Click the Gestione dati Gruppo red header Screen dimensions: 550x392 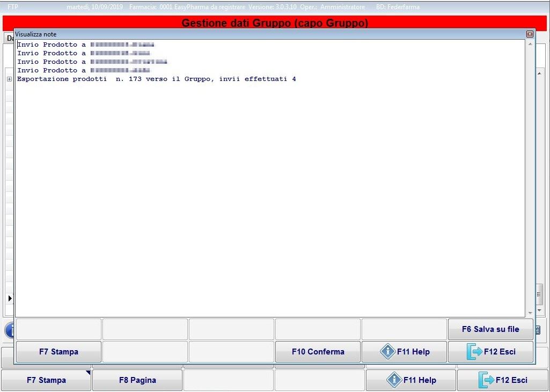coord(275,23)
